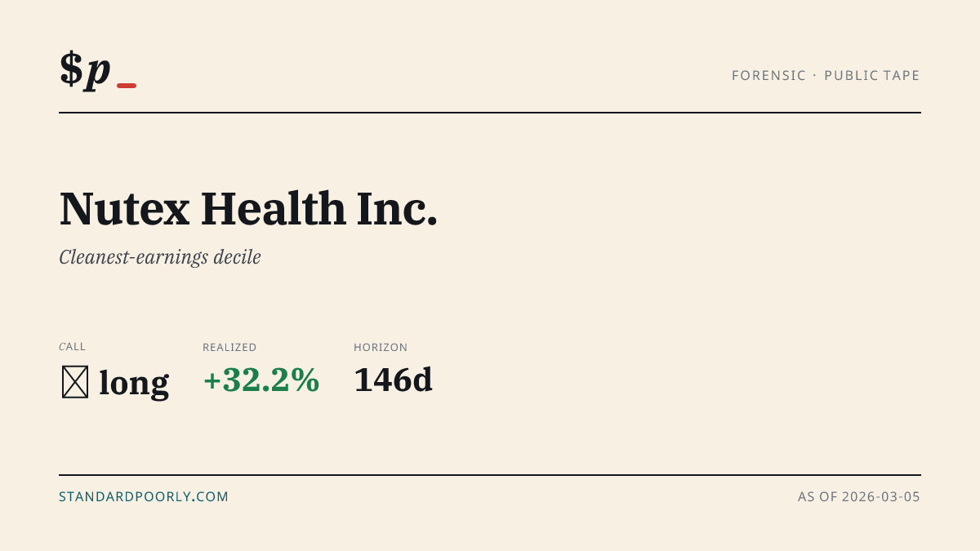Click the HORIZON label
This screenshot has height=551, width=980.
tap(381, 347)
